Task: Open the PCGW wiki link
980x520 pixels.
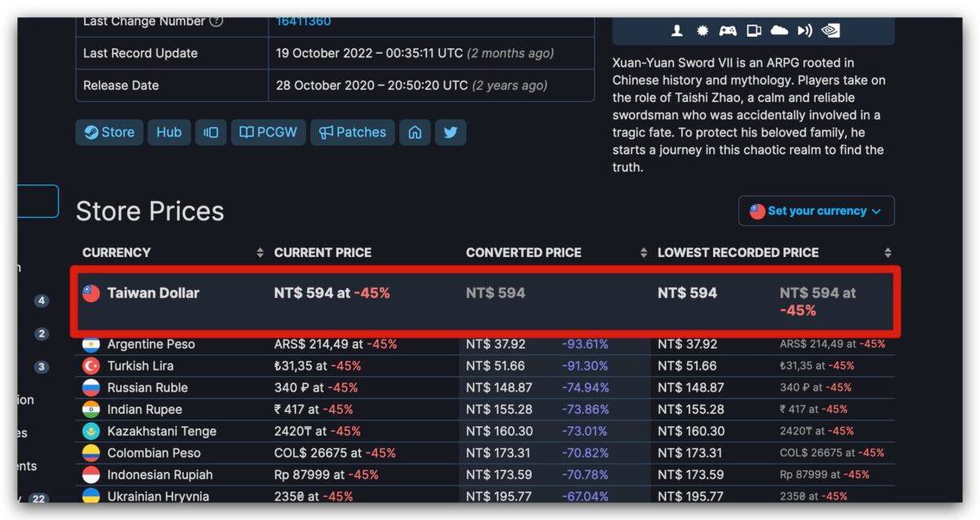Action: 268,132
